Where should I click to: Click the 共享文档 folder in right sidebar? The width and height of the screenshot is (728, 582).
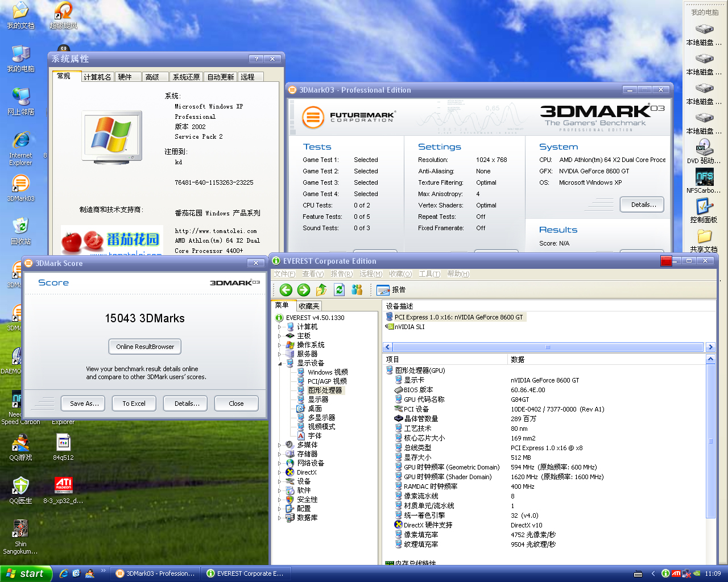tap(704, 241)
